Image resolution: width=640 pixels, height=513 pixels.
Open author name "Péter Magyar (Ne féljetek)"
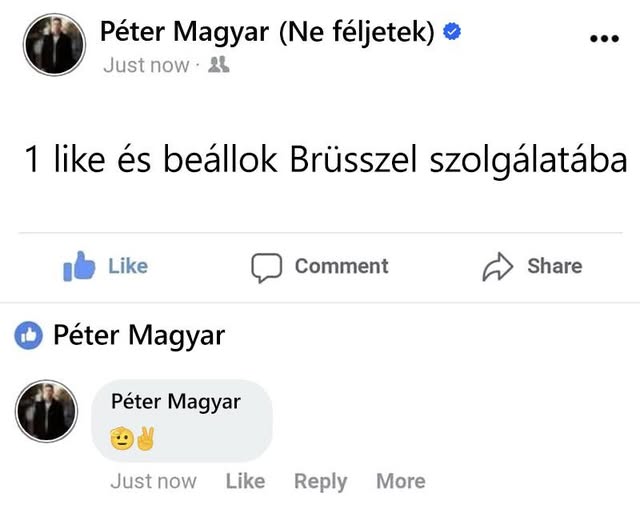pyautogui.click(x=267, y=32)
